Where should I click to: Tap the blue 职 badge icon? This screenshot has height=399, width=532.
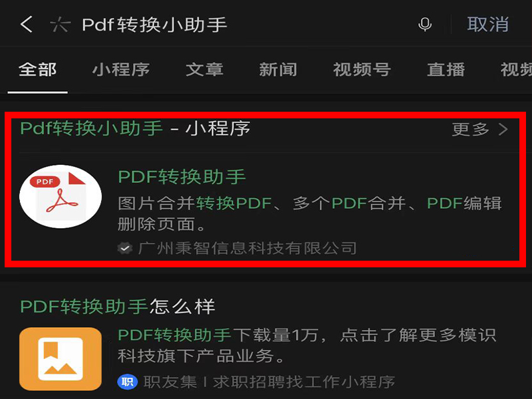coord(127,382)
